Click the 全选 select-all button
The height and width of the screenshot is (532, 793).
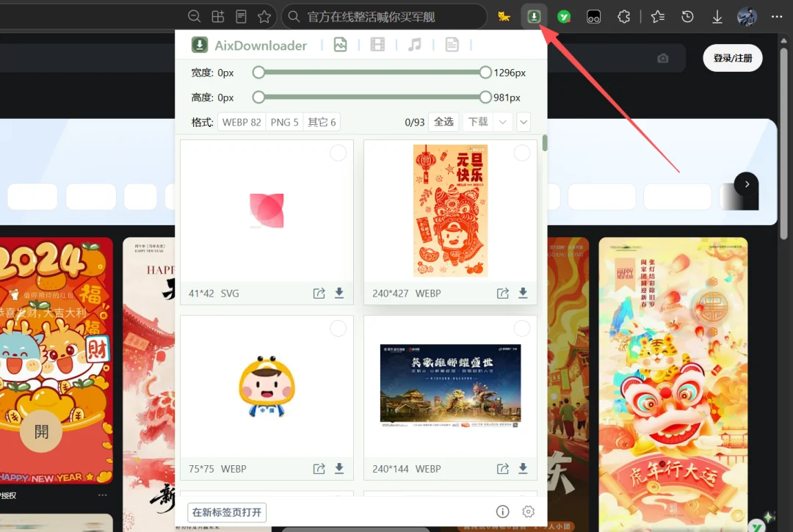(443, 122)
